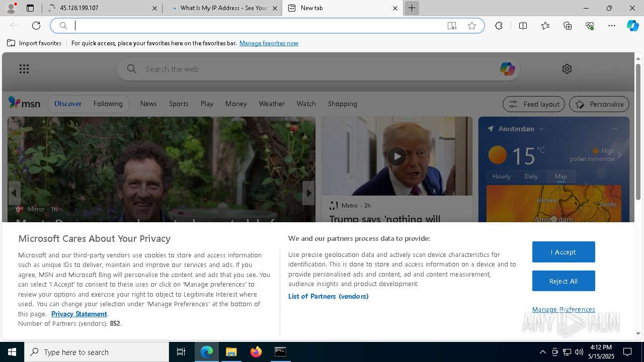Show next pollen weather detail arrow

619,155
